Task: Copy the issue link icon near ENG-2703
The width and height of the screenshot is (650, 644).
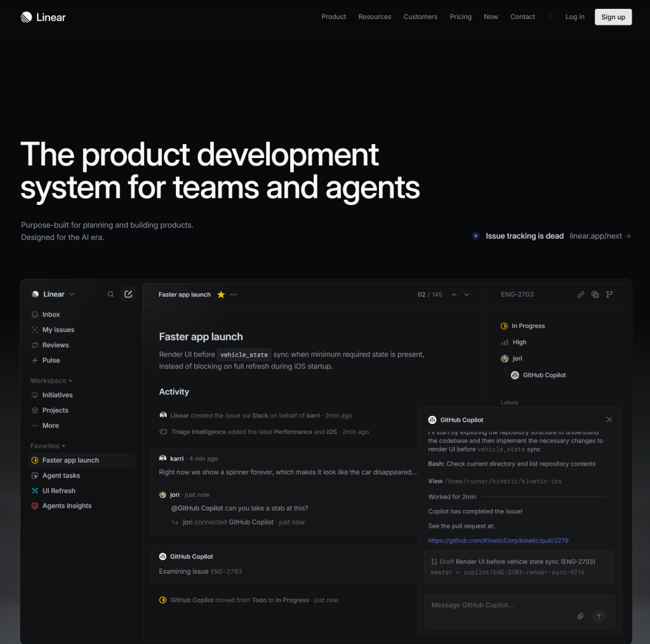Action: tap(581, 294)
